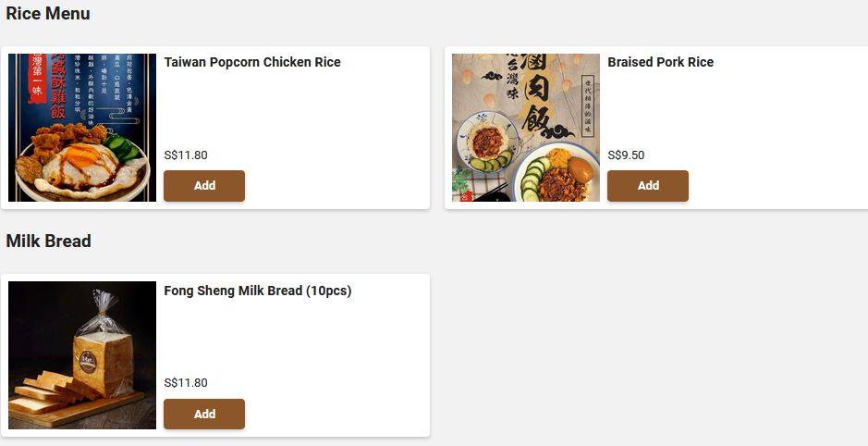The image size is (868, 446).
Task: Click the Fong Sheng Milk Bread (10pcs) title
Action: 258,291
